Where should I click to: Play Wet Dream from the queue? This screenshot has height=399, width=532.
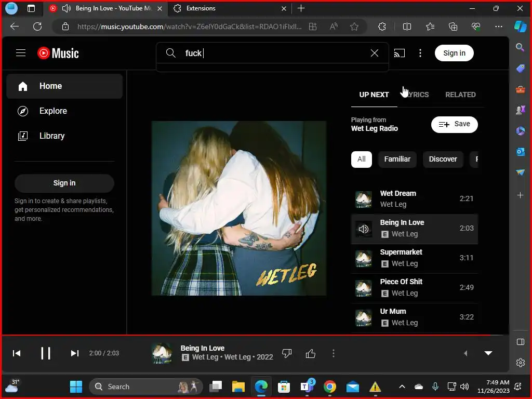414,199
